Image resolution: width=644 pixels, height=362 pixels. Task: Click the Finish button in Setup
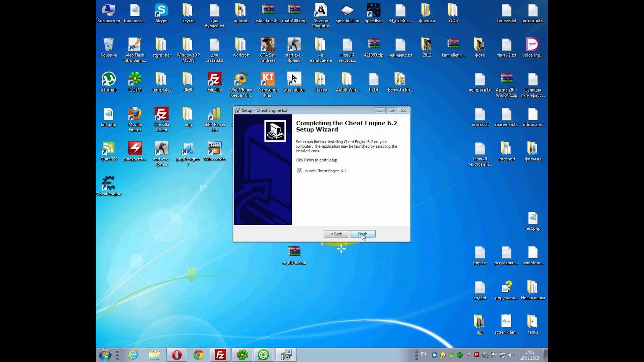(363, 234)
